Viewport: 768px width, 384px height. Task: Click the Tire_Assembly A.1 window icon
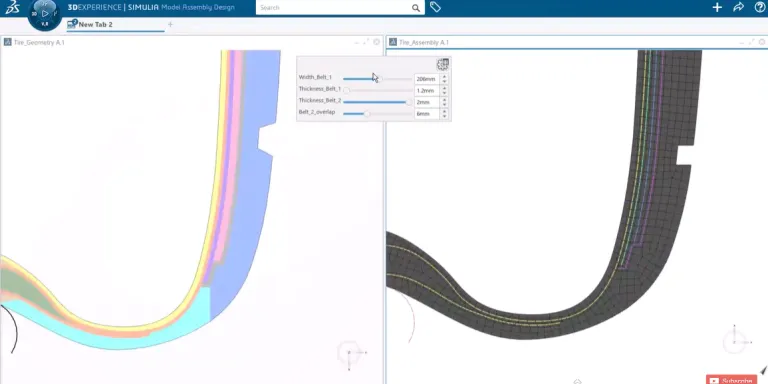click(393, 42)
